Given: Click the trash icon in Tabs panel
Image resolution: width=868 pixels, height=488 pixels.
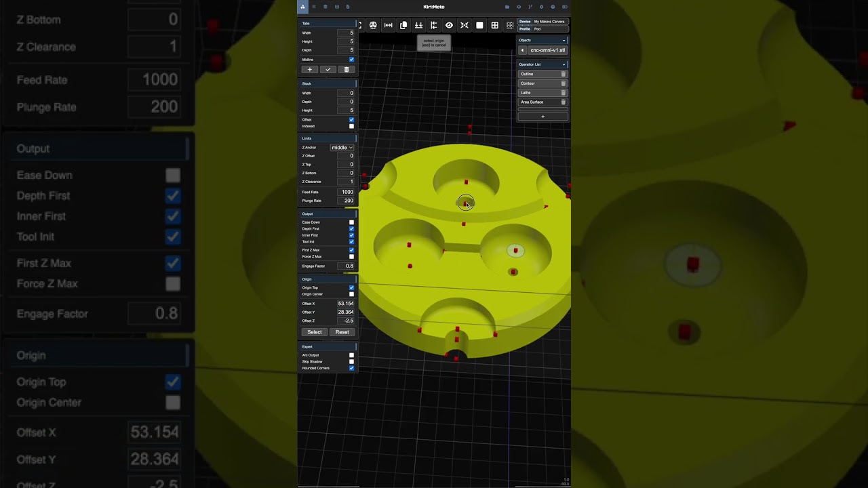Looking at the screenshot, I should coord(347,70).
